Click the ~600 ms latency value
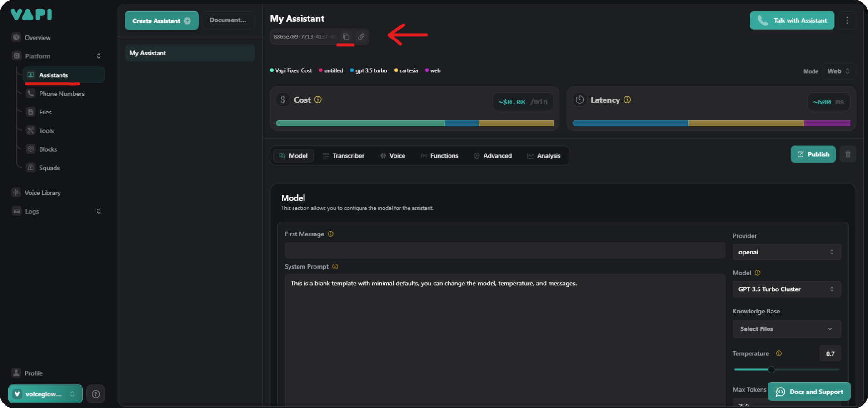This screenshot has width=868, height=408. click(828, 102)
